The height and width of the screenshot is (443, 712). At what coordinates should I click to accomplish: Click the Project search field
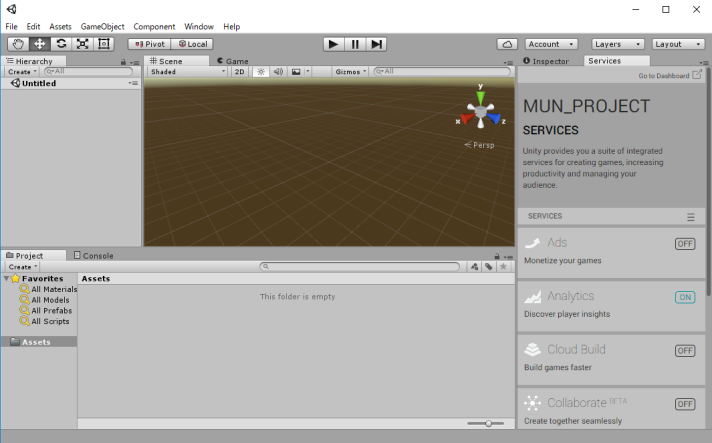click(359, 267)
